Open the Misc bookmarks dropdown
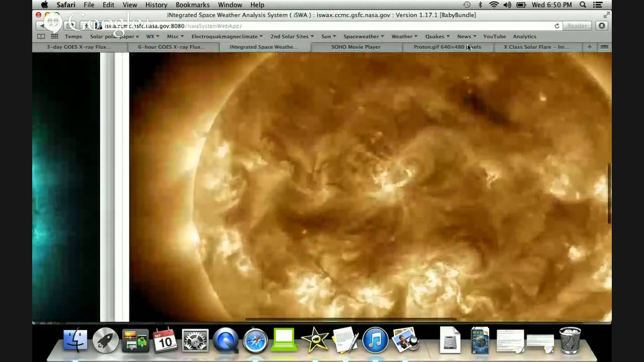The height and width of the screenshot is (362, 644). 176,37
